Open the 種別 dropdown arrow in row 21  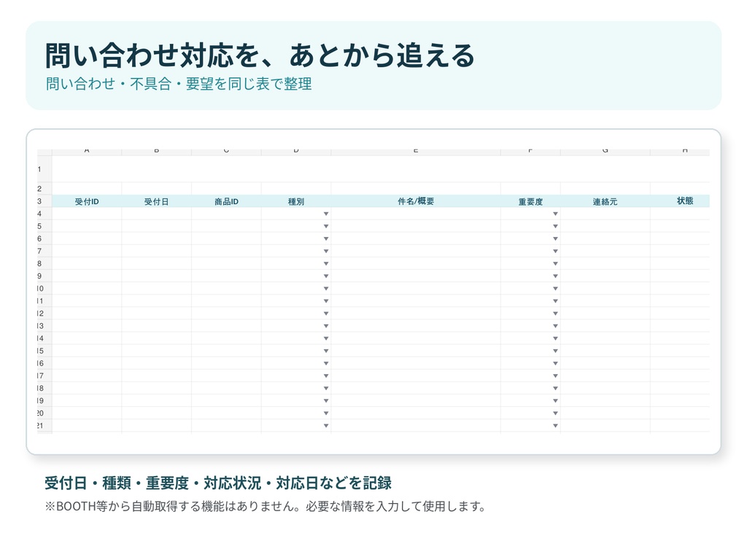(x=326, y=426)
